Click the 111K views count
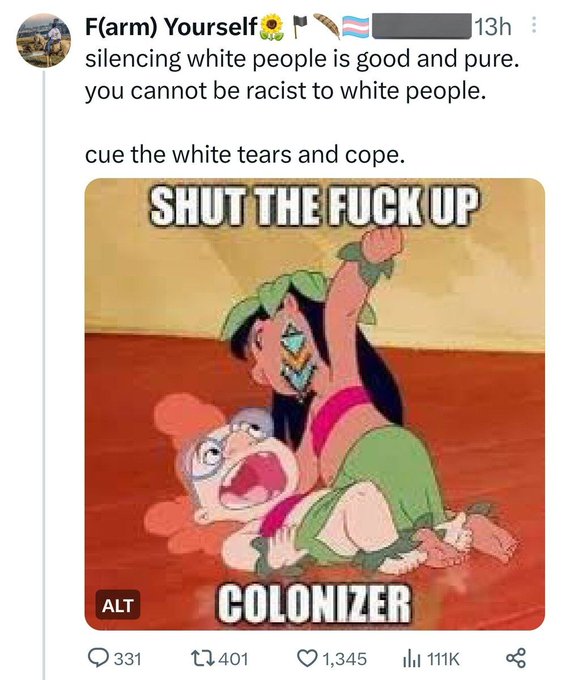This screenshot has height=680, width=561. [443, 659]
